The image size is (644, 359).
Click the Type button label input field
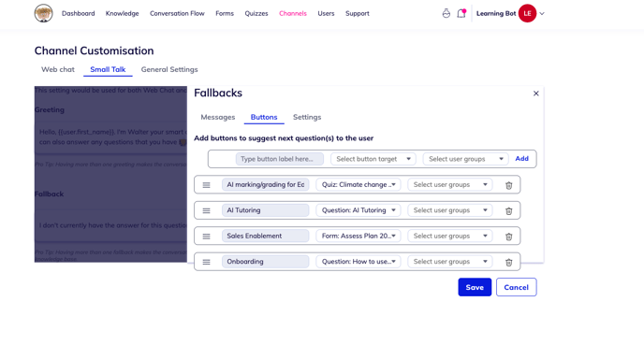click(280, 159)
